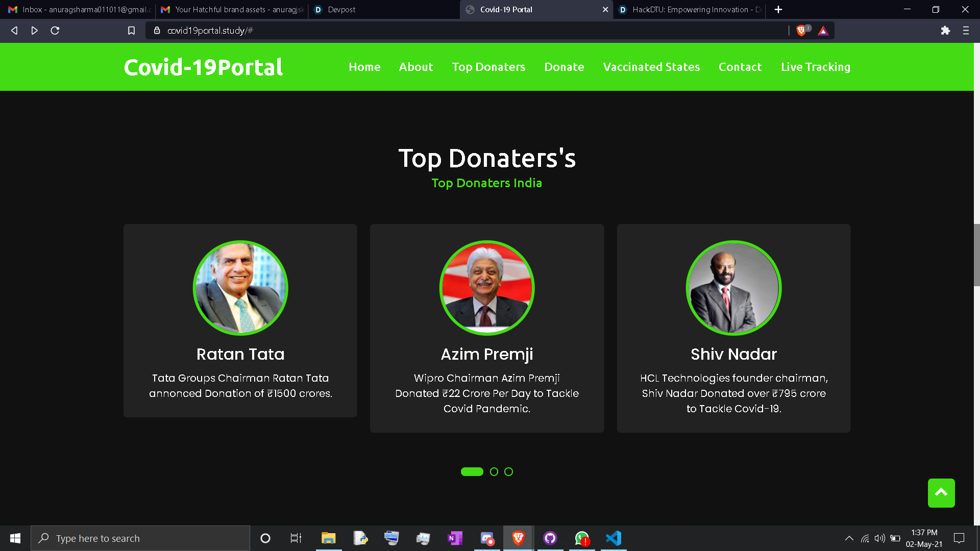Click the Donate navigation link
Screen dimensions: 980x551
coord(564,67)
